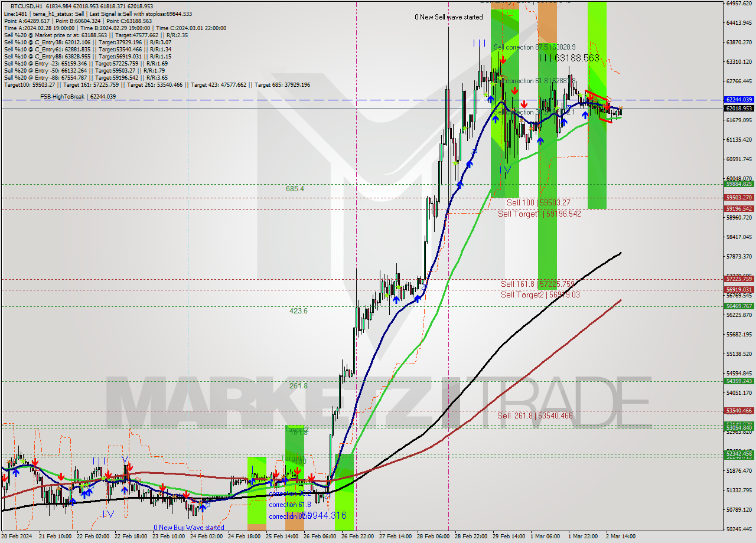
Task: Click the 63870.270 price axis label
Action: pyautogui.click(x=739, y=42)
